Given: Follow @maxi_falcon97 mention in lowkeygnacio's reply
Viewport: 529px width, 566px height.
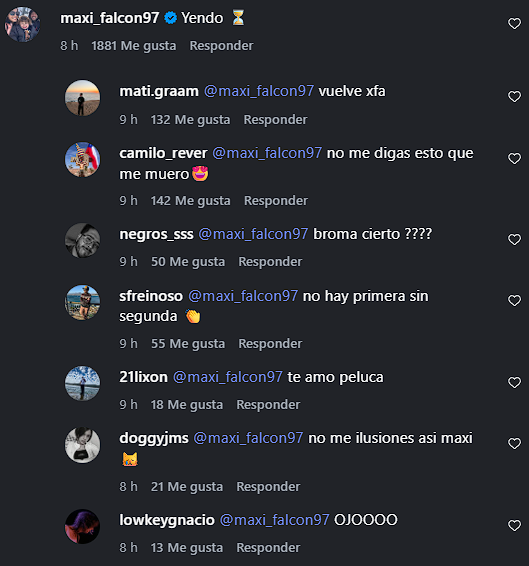Looking at the screenshot, I should click(274, 520).
